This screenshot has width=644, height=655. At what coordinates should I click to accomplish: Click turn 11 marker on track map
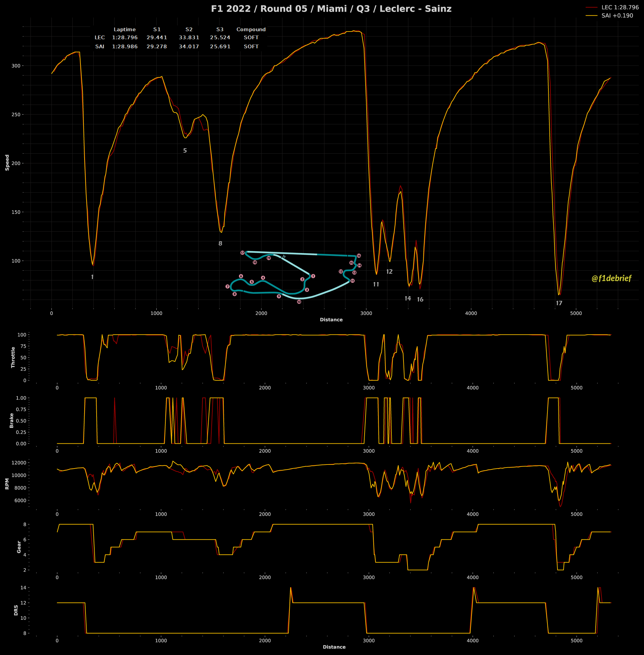[x=353, y=281]
